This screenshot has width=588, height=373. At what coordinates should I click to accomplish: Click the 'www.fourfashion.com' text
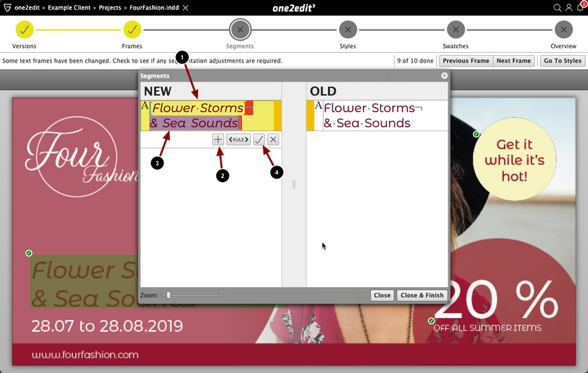85,354
